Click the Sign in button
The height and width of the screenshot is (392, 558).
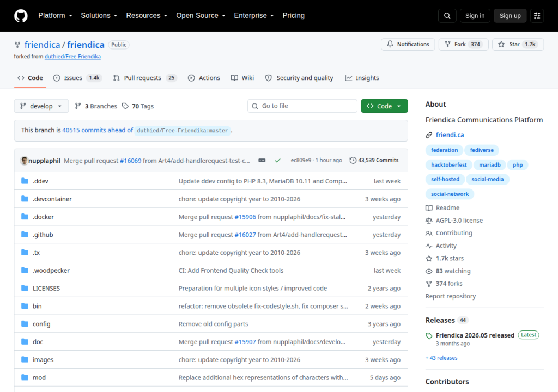(475, 16)
